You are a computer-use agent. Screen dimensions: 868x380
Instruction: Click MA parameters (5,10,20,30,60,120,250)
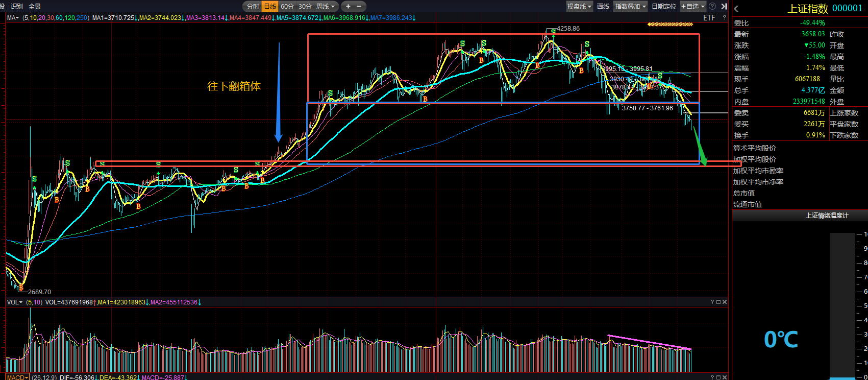[56, 18]
